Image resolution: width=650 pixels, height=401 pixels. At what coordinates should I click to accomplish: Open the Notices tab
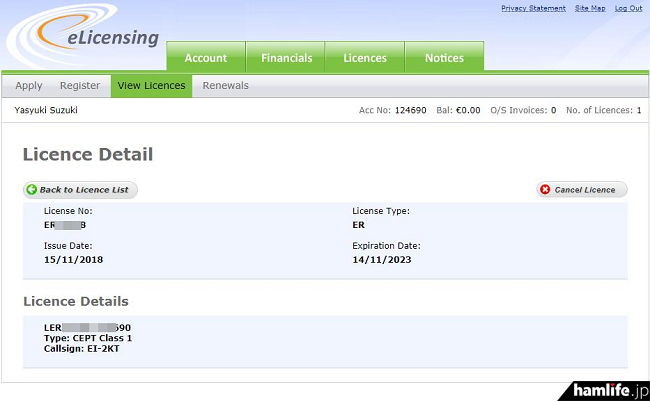click(x=444, y=58)
